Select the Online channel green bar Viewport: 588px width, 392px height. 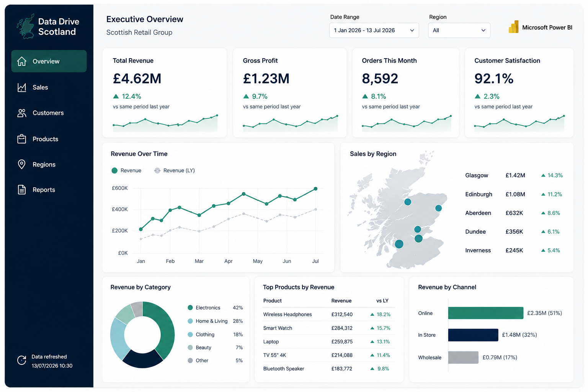tap(485, 313)
